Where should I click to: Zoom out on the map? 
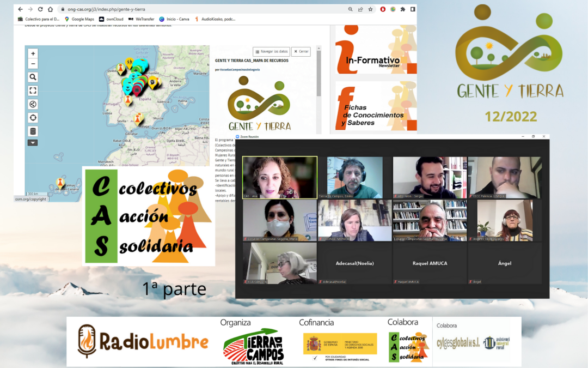pyautogui.click(x=33, y=64)
